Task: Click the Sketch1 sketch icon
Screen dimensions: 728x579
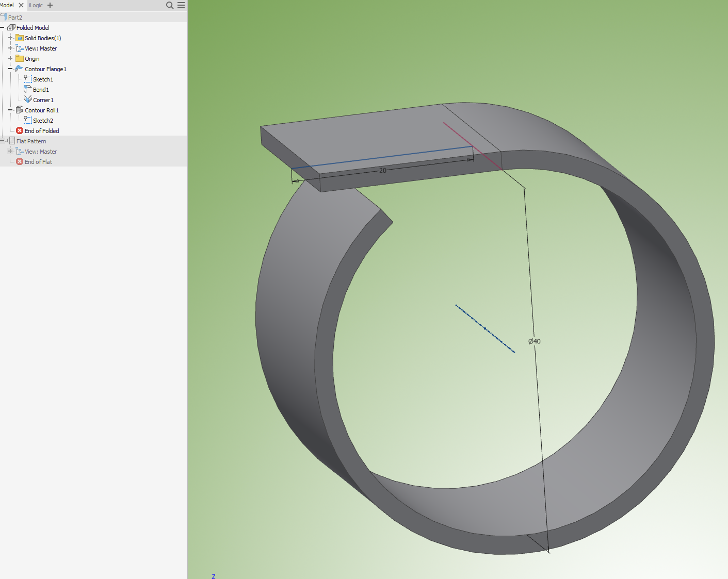Action: point(29,79)
